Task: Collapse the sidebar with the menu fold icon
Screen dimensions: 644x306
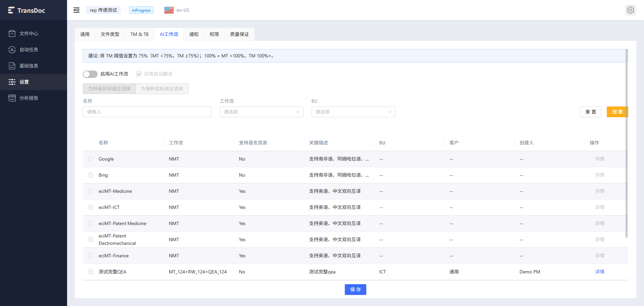Action: tap(76, 10)
